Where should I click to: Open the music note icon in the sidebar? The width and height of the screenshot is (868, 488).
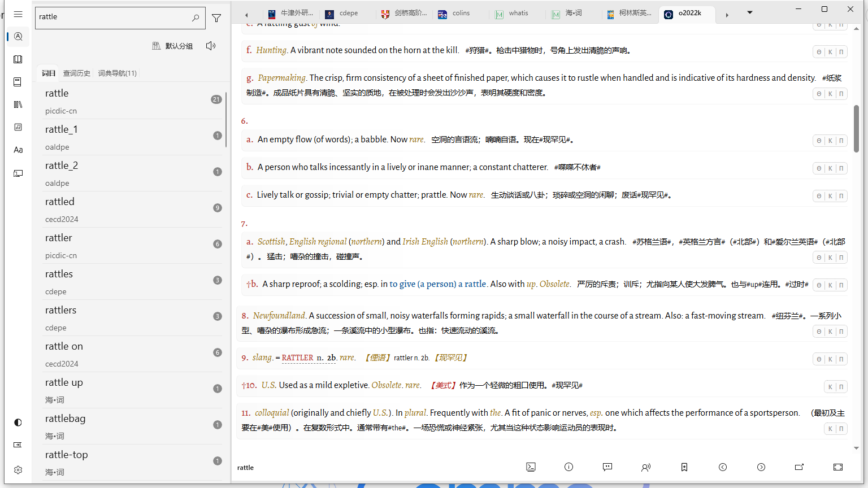click(18, 127)
